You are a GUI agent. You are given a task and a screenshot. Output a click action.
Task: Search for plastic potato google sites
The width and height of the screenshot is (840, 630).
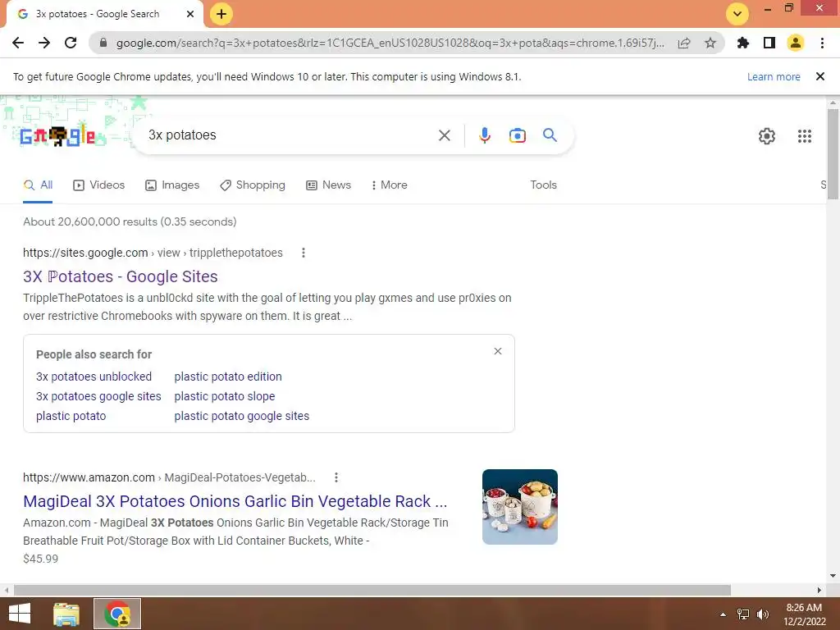coord(242,416)
